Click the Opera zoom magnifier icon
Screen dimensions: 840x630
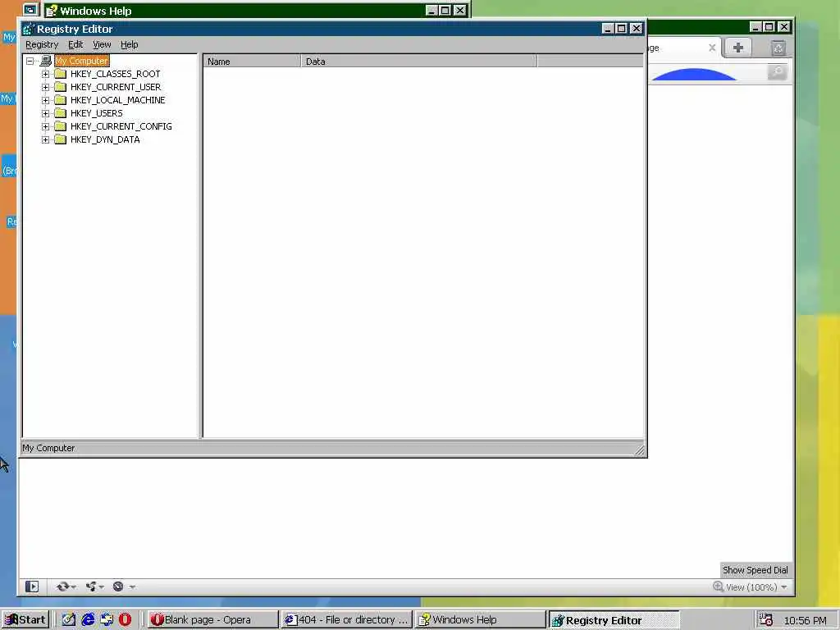[x=718, y=587]
